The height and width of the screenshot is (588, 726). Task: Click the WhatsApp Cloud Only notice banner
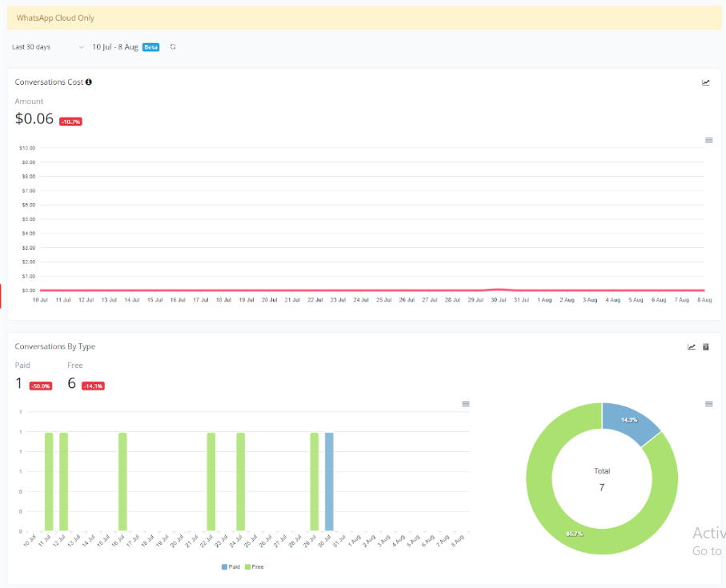(x=364, y=18)
